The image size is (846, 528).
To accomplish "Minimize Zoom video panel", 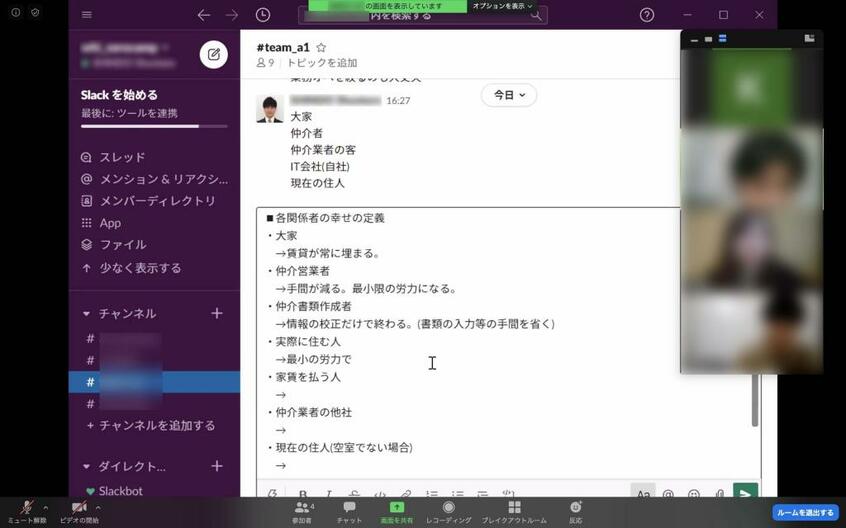I will tap(694, 39).
